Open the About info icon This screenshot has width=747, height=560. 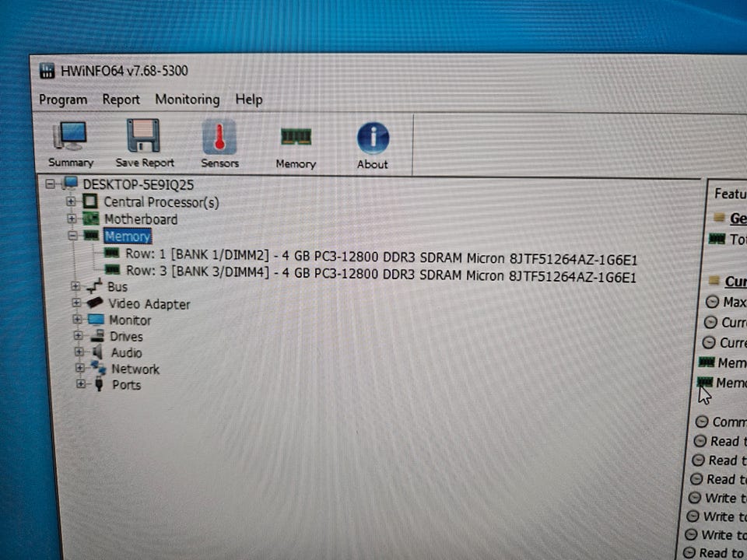(373, 138)
